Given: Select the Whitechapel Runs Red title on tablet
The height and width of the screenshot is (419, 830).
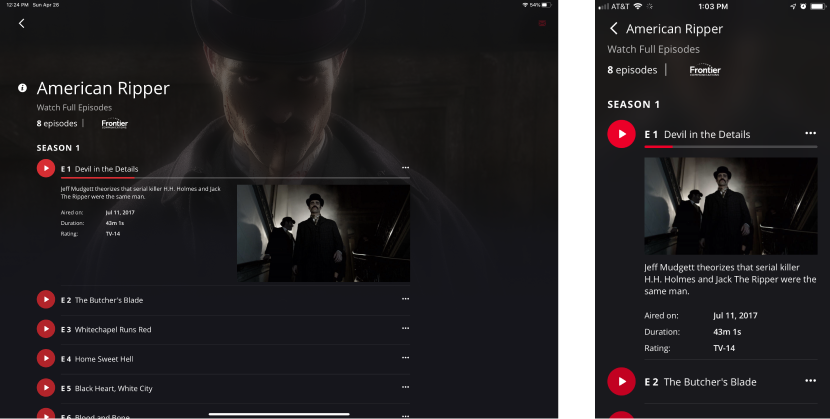Looking at the screenshot, I should (x=113, y=330).
